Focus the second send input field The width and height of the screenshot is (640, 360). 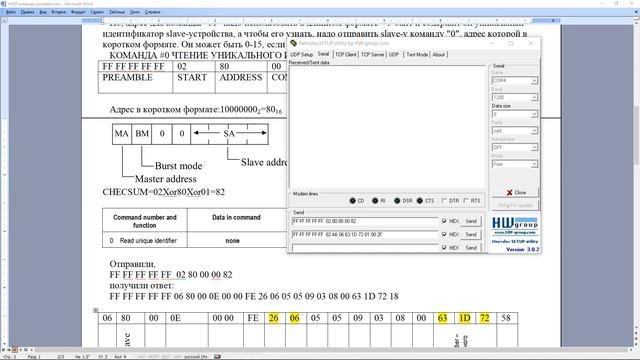coord(365,235)
